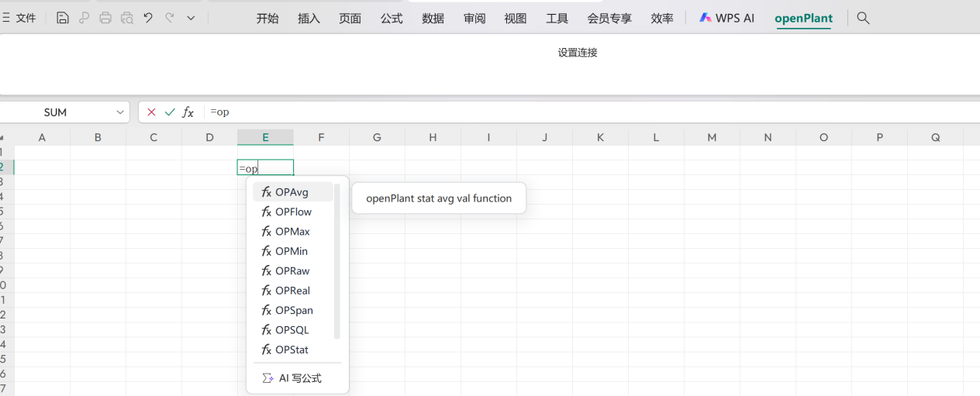
Task: Select the OPMax function suggestion
Action: point(293,232)
